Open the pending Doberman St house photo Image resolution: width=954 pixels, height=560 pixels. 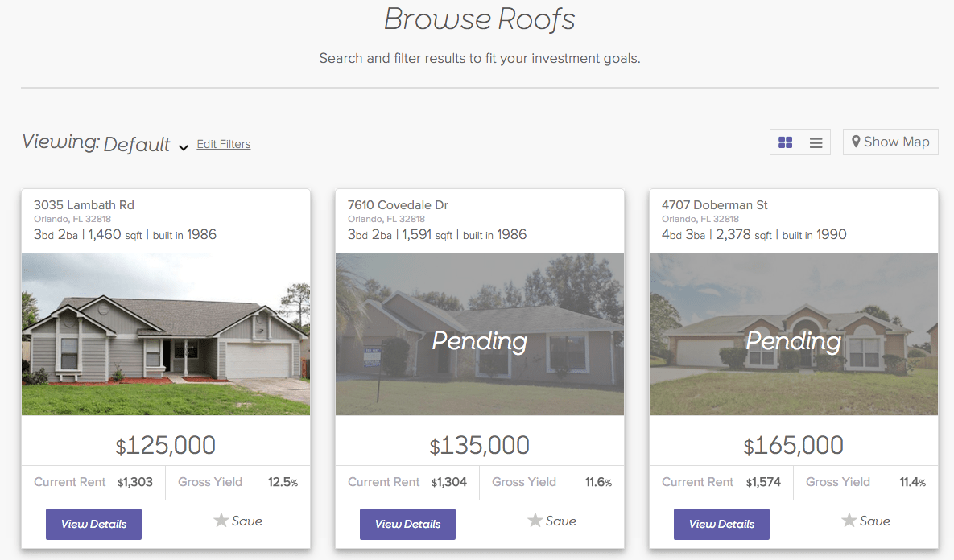(x=794, y=334)
